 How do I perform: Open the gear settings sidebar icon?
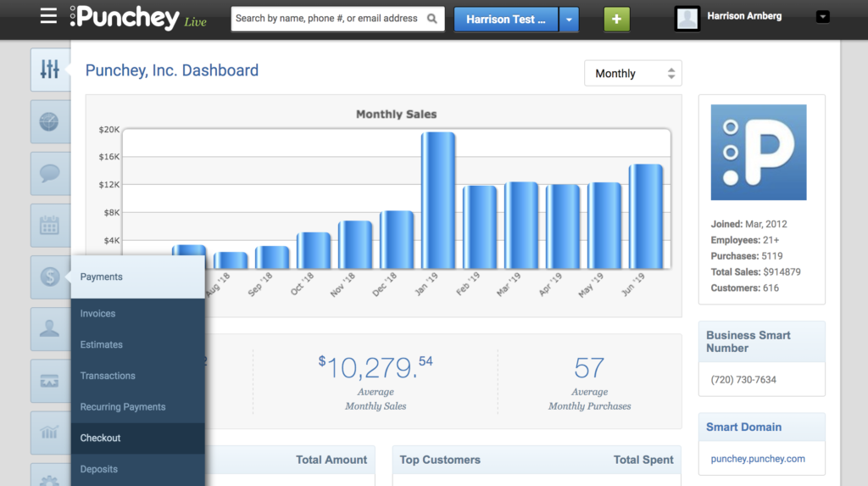pyautogui.click(x=50, y=477)
